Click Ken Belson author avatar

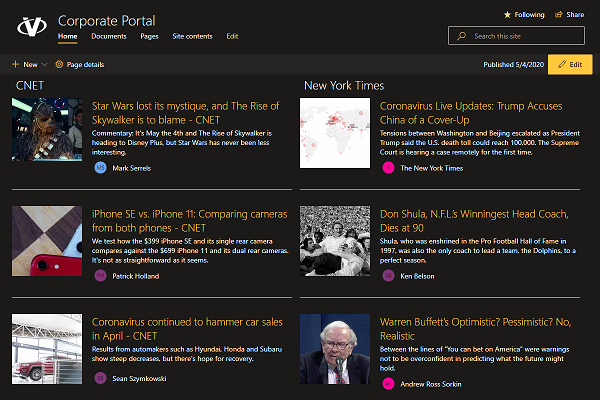[x=388, y=276]
